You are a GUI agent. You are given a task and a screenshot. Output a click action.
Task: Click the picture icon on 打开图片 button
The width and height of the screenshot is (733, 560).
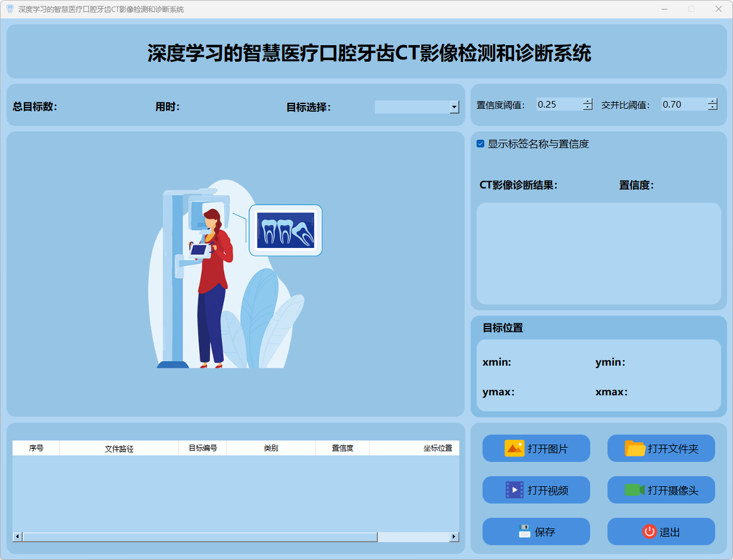[x=514, y=448]
